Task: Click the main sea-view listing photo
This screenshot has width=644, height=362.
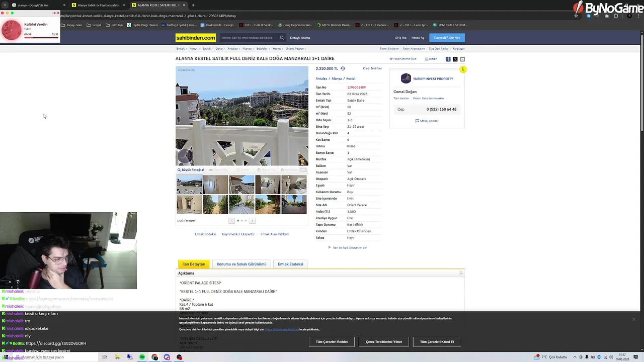Action: pyautogui.click(x=242, y=116)
